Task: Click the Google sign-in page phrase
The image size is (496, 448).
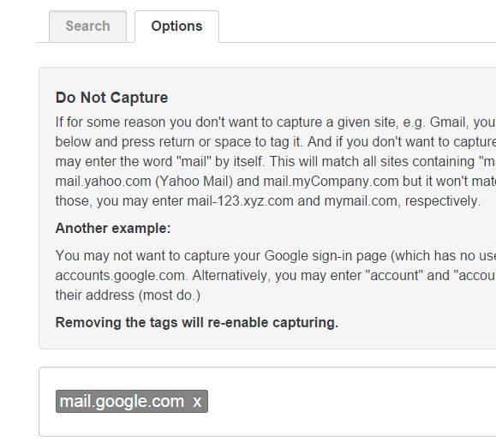Action: click(326, 255)
